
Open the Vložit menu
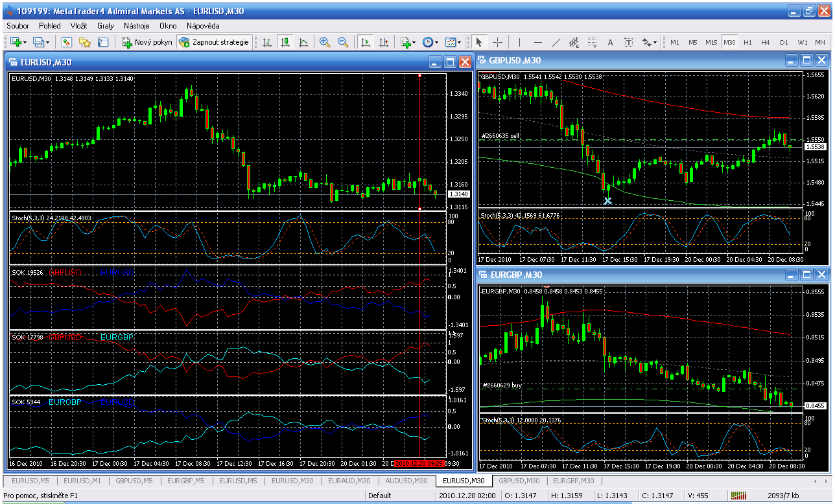click(x=79, y=26)
